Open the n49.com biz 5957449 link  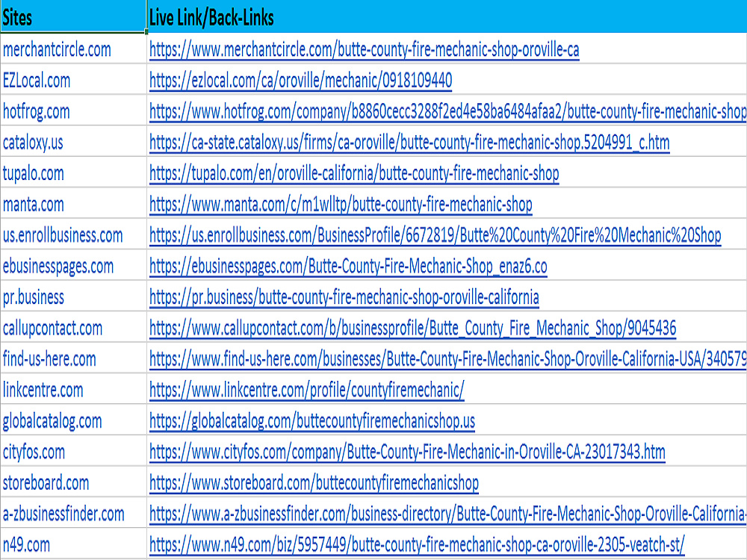pyautogui.click(x=417, y=545)
